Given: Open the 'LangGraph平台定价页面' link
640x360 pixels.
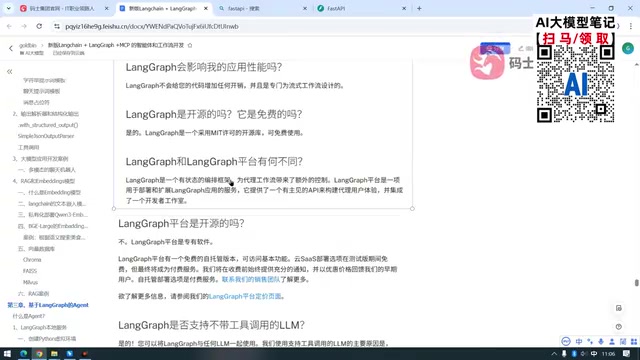Looking at the screenshot, I should tap(245, 296).
